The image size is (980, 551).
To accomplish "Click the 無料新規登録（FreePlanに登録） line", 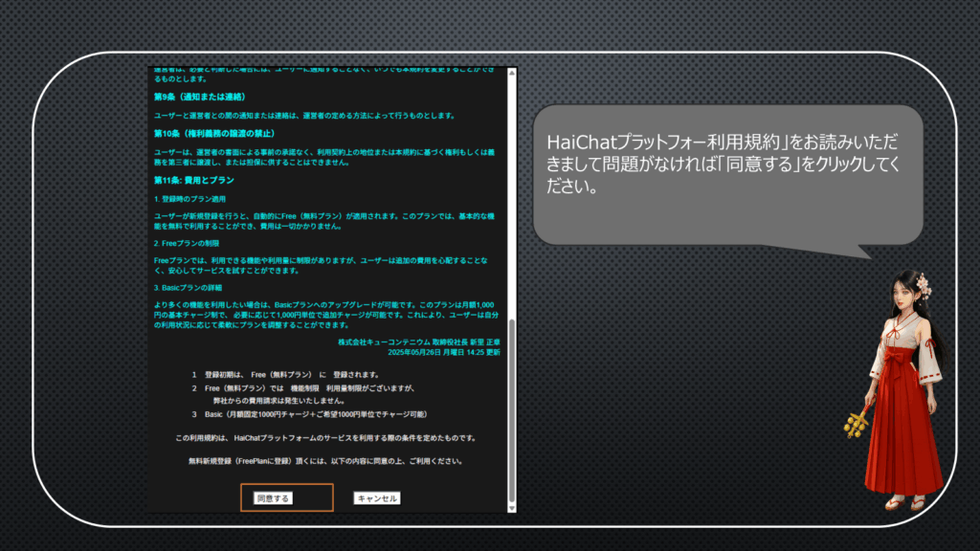I will pos(325,461).
